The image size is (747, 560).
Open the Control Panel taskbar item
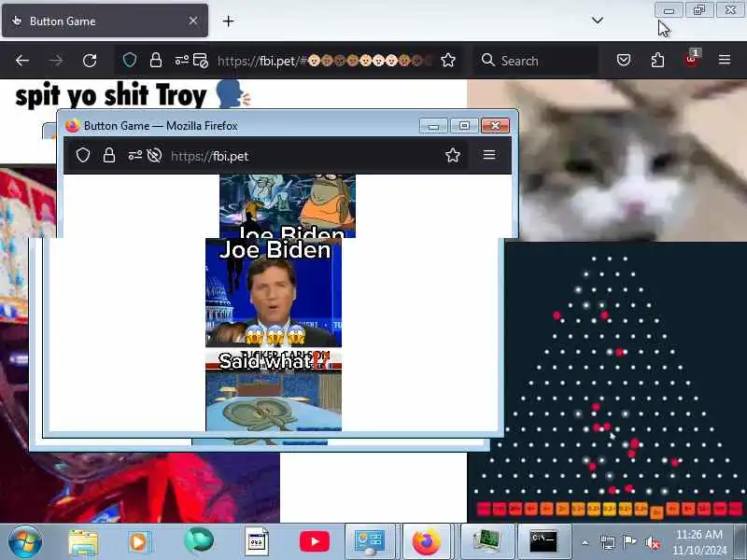coord(370,542)
